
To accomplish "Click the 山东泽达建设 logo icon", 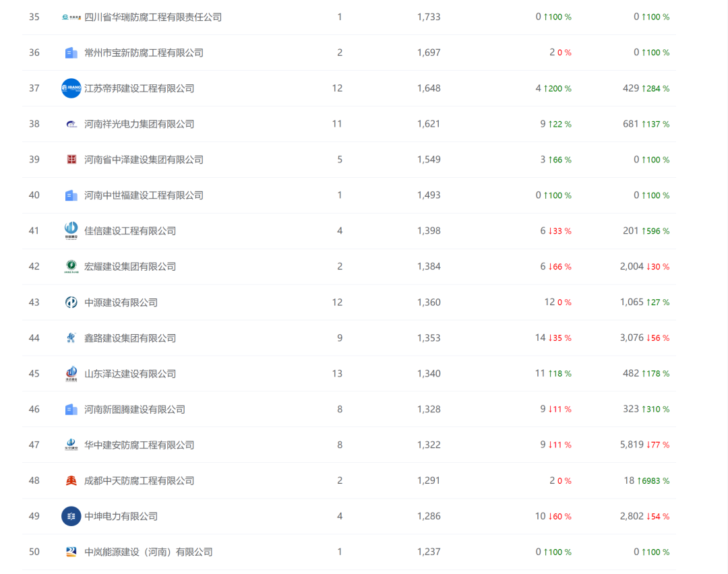I will pyautogui.click(x=71, y=373).
